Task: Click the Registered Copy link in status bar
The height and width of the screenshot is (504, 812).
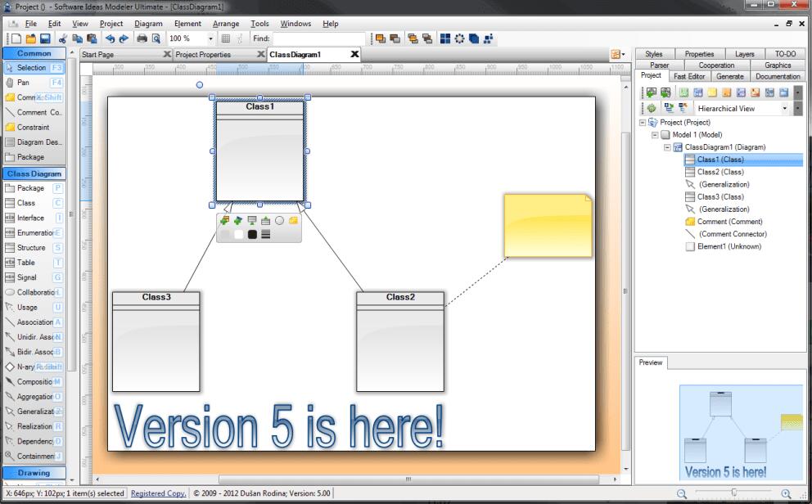Action: pos(158,493)
